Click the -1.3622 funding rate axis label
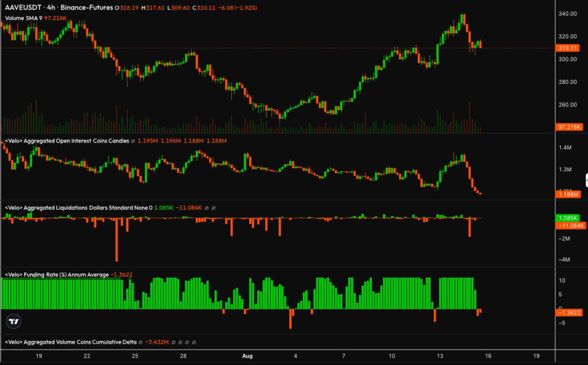 click(569, 313)
